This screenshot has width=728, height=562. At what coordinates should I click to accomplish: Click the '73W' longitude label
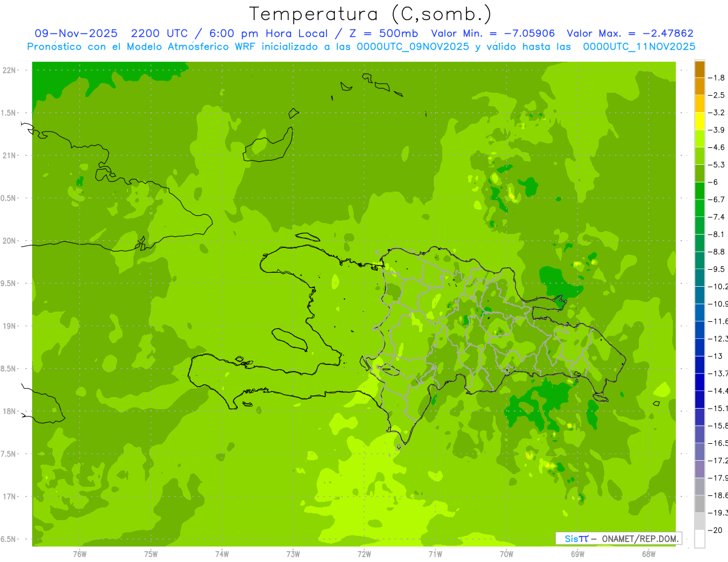pyautogui.click(x=293, y=554)
